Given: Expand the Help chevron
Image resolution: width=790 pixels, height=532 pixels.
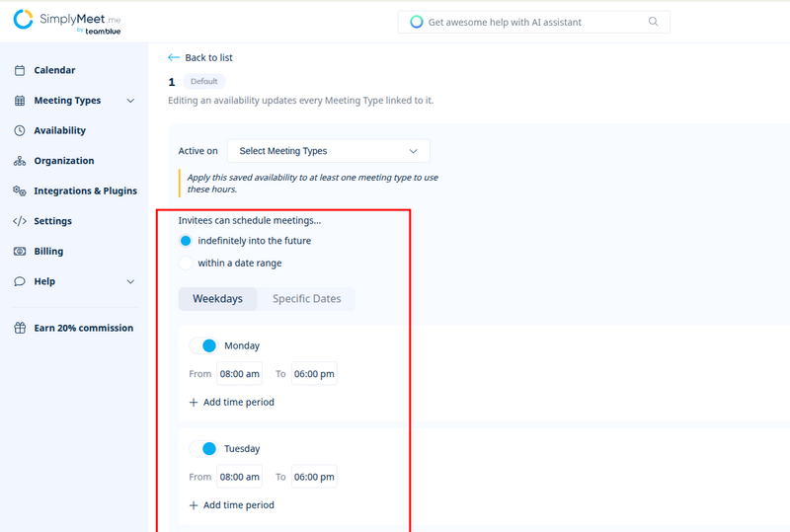Looking at the screenshot, I should tap(130, 281).
